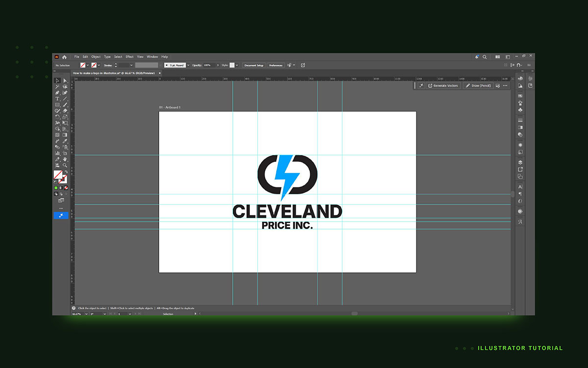This screenshot has height=368, width=588.
Task: Open the stroke color dropdown arrow
Action: [x=98, y=65]
